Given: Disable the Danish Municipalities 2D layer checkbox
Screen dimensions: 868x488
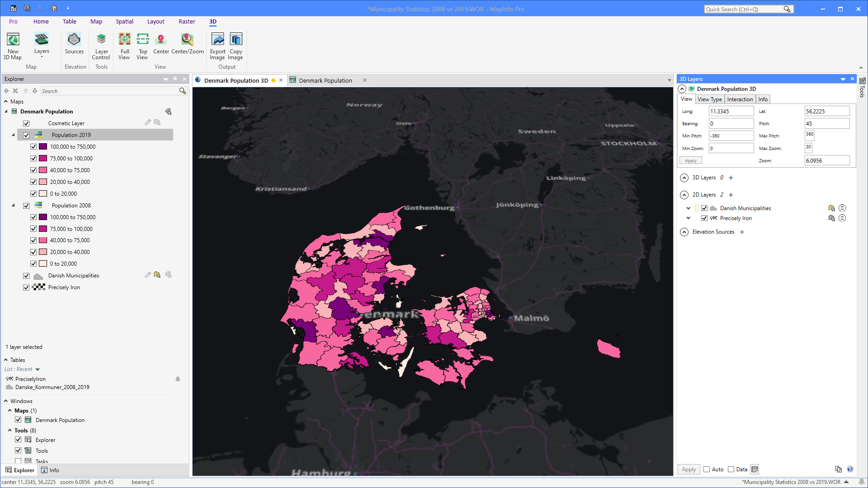Looking at the screenshot, I should [704, 208].
